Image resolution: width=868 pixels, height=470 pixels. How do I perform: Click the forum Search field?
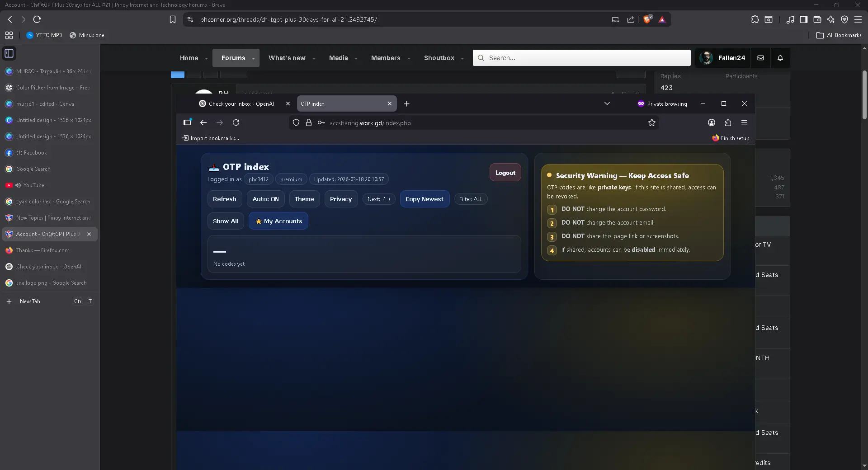pyautogui.click(x=582, y=58)
